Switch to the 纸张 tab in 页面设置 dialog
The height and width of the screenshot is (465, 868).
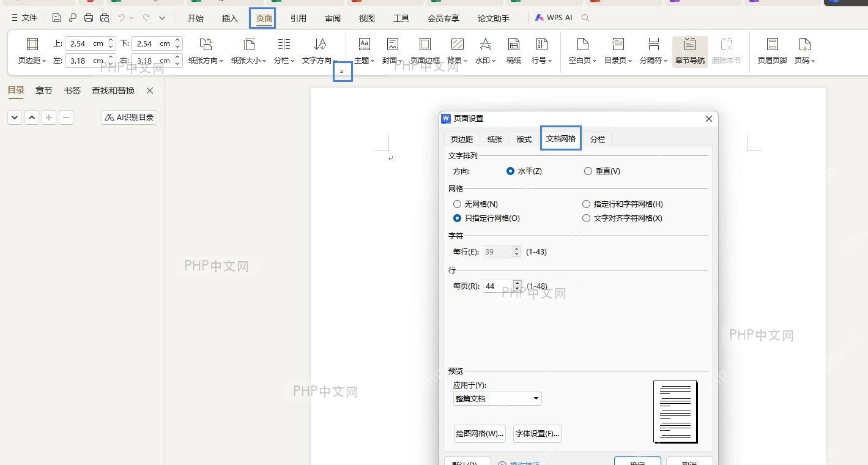click(x=495, y=139)
